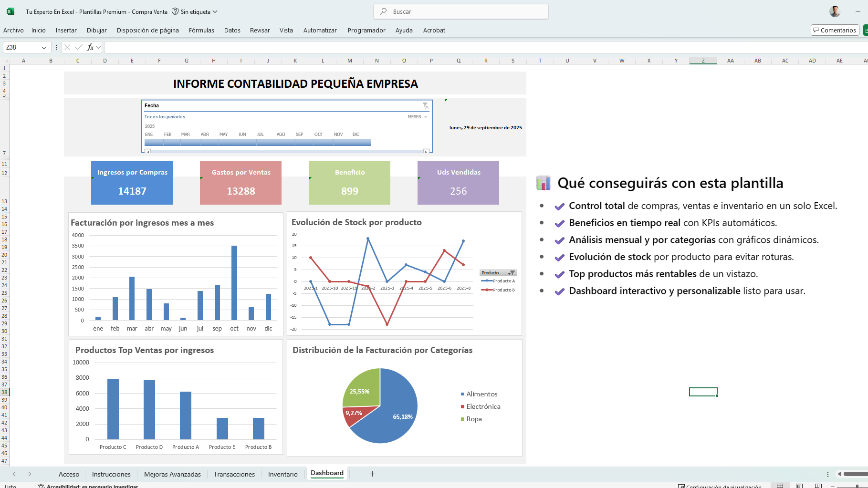Open the Transacciones sheet tab
Viewport: 868px width, 488px height.
[234, 474]
